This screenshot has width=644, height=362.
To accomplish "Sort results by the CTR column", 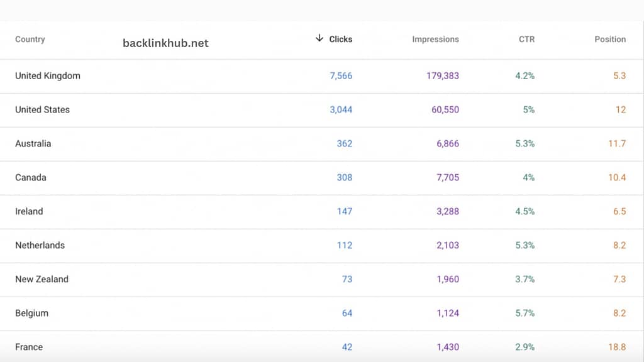I will tap(526, 39).
